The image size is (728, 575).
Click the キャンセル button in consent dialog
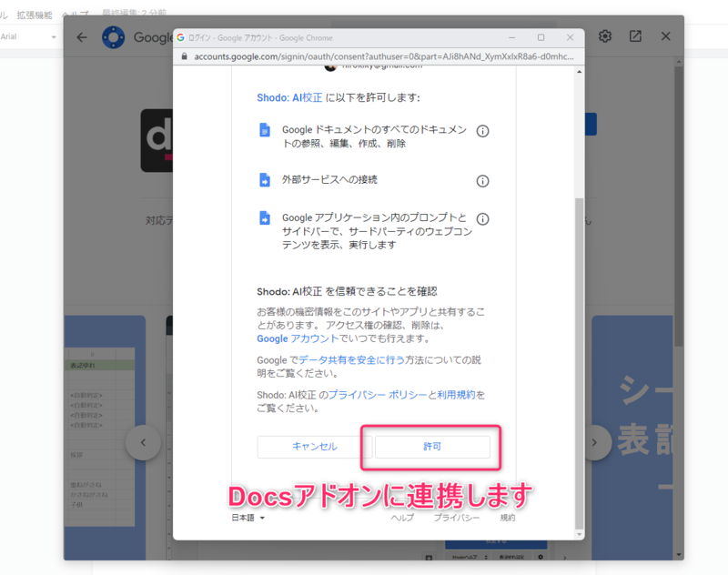pyautogui.click(x=314, y=447)
